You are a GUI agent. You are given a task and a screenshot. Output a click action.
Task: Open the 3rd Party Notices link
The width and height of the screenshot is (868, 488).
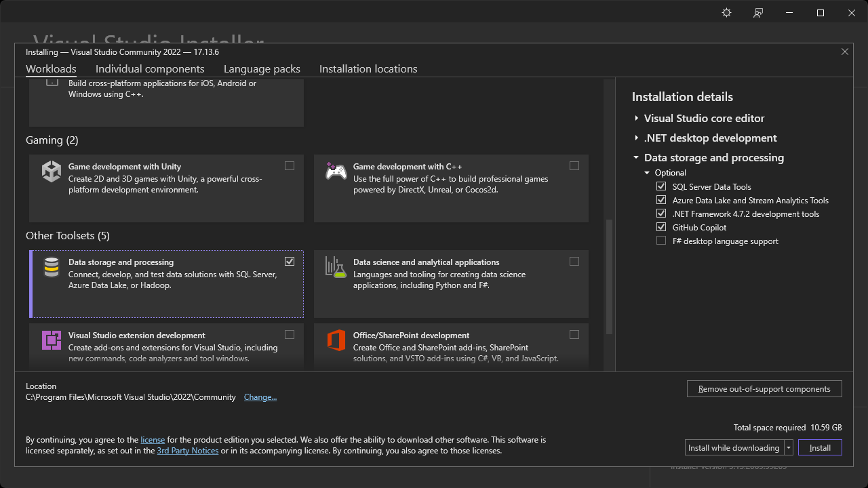pos(187,450)
